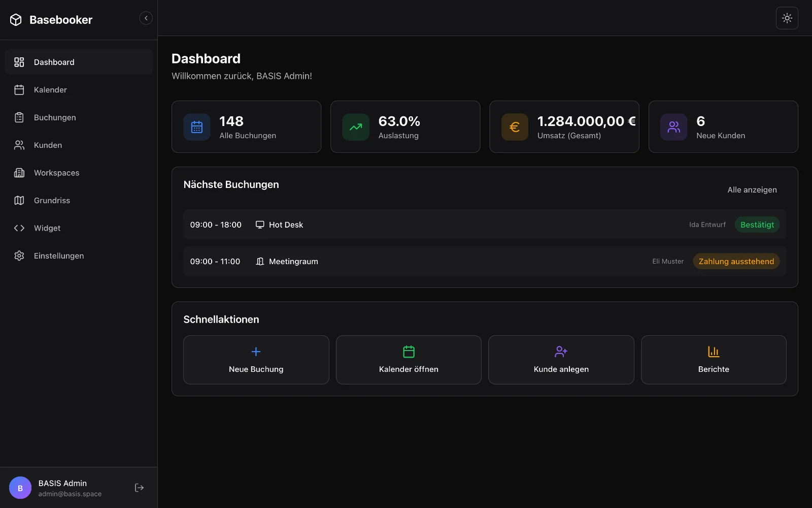This screenshot has height=508, width=812.
Task: Click the Eli Muster customer name
Action: [668, 261]
